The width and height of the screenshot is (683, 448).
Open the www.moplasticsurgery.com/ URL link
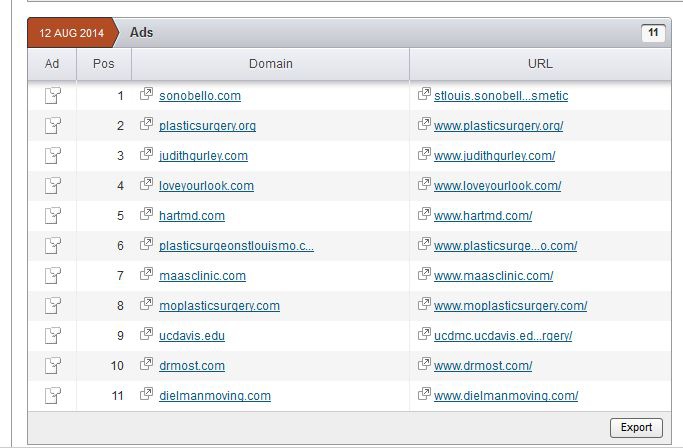pos(510,306)
